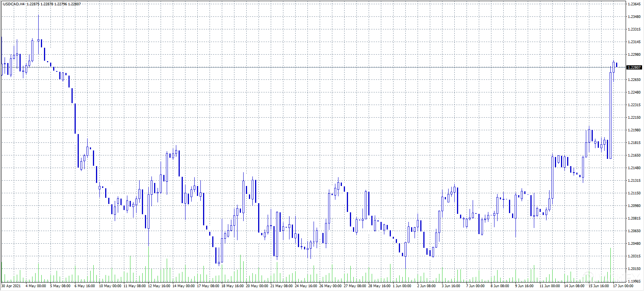Click the tallest green volume bar on right
The image size is (644, 291).
(x=610, y=265)
